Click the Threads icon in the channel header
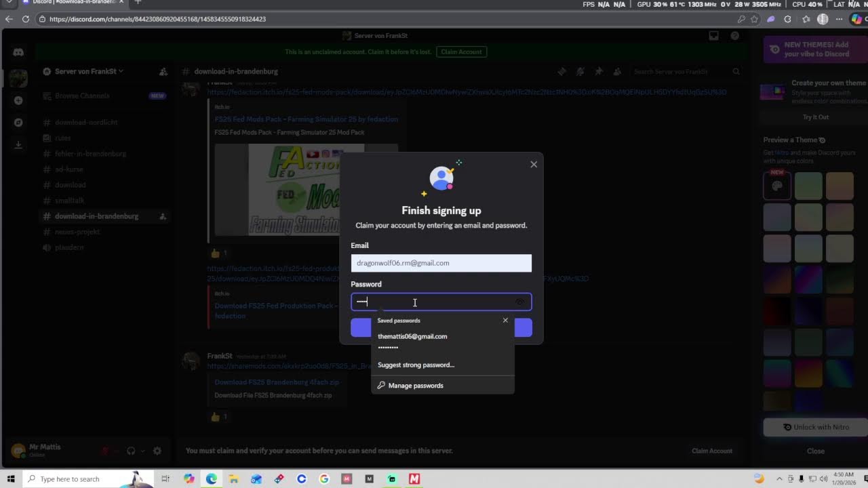Viewport: 868px width, 488px height. (562, 72)
